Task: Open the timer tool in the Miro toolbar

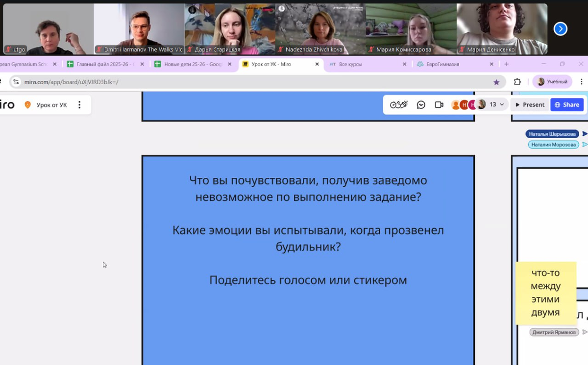Action: (x=393, y=104)
